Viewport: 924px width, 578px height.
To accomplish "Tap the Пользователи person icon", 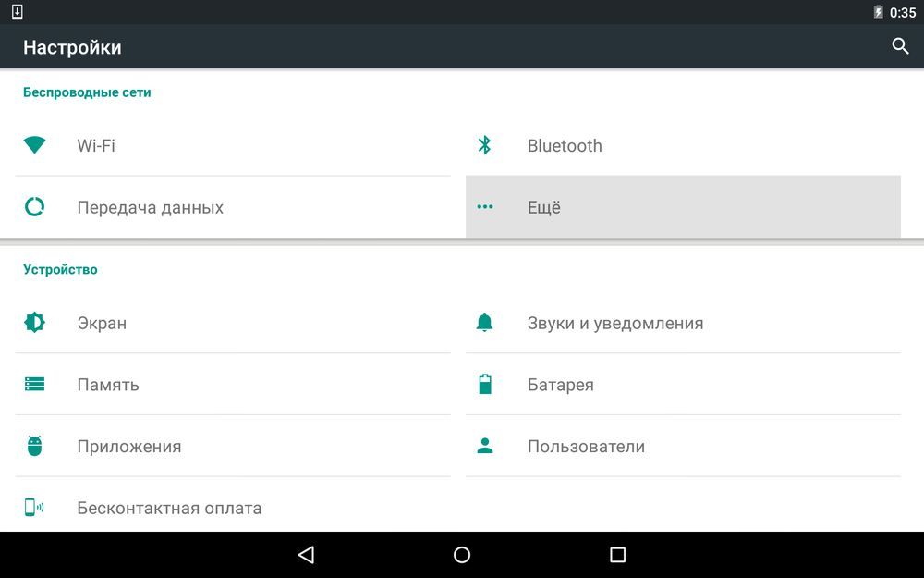I will [x=485, y=446].
